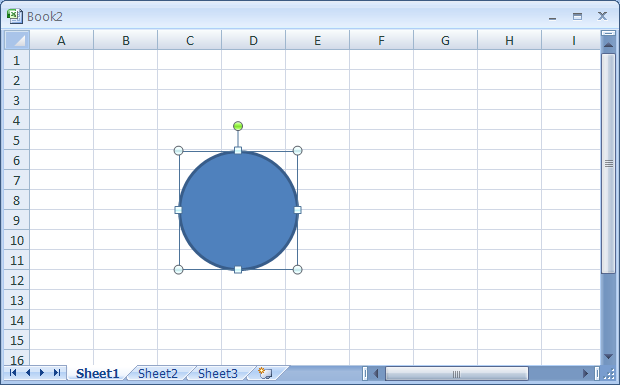Go to previous sheet navigation arrow
This screenshot has width=620, height=385.
[x=28, y=372]
